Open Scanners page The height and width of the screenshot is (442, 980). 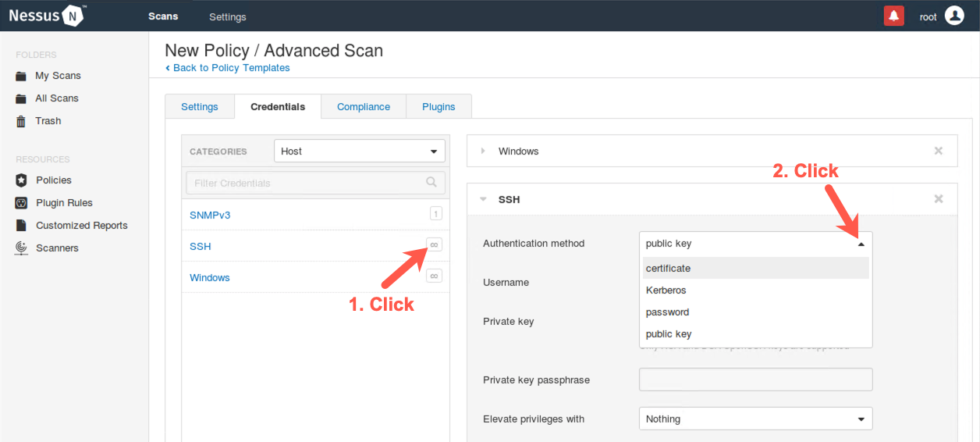click(x=57, y=248)
